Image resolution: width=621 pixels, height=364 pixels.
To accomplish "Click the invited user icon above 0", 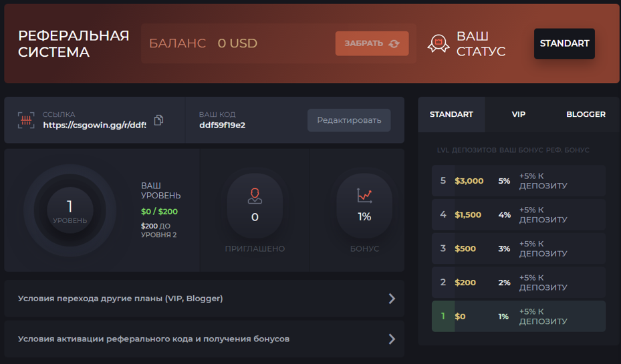I will tap(255, 196).
